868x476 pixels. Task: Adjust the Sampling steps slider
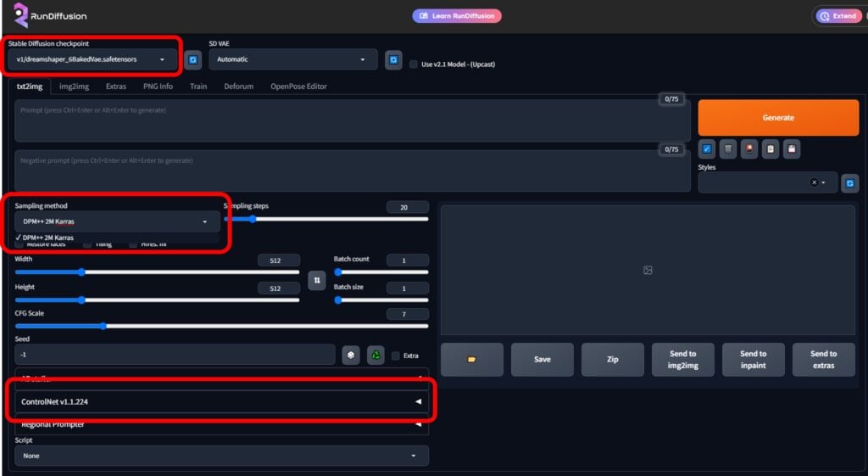[x=326, y=219]
